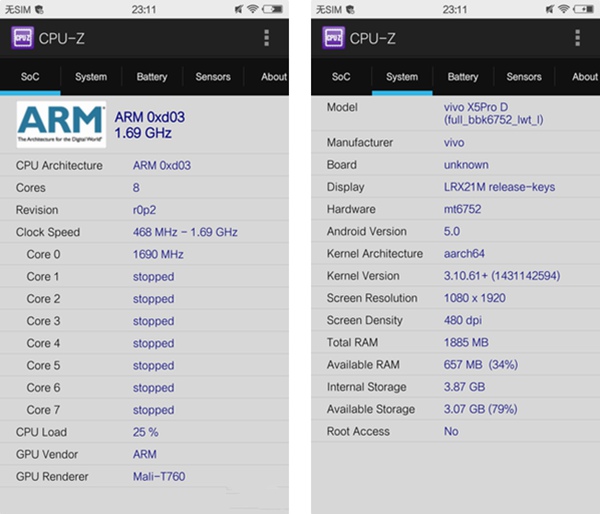Open overflow menu on the left screen
Screen dimensions: 600x514
tap(266, 38)
